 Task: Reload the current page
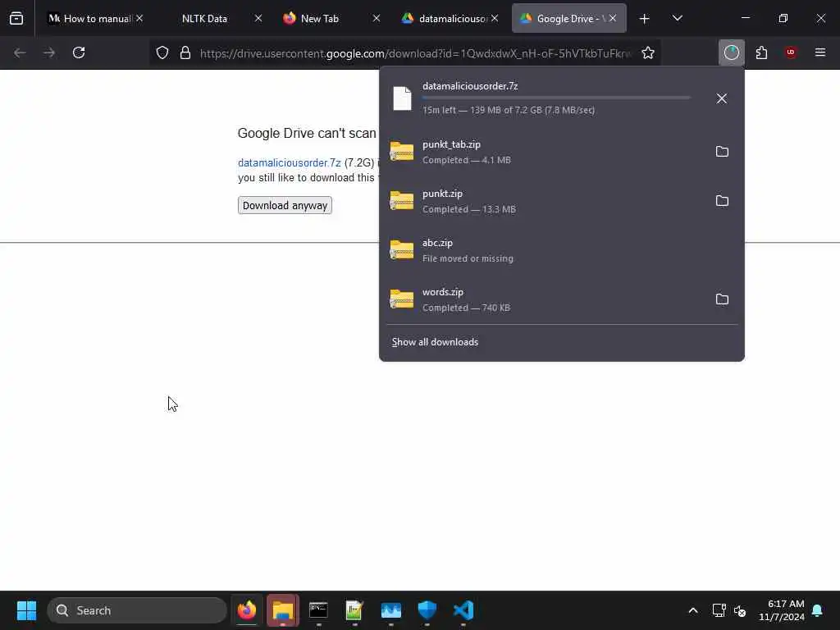(79, 52)
